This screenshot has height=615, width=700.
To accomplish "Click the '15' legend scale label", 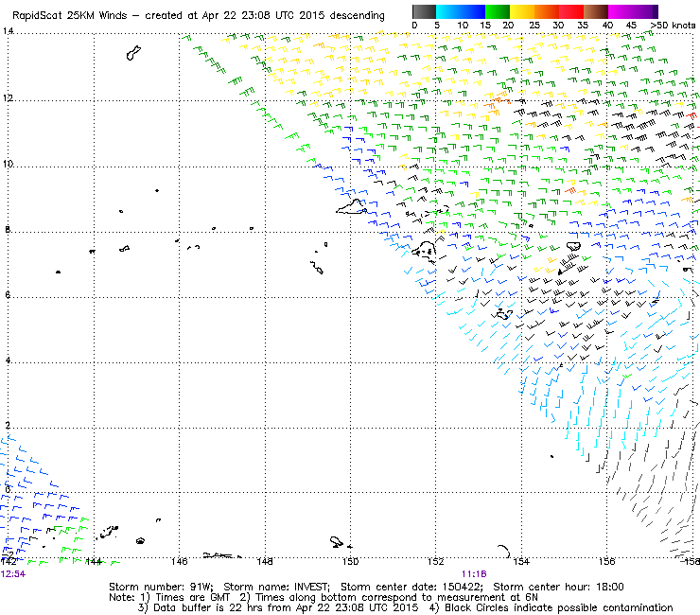I will click(485, 26).
